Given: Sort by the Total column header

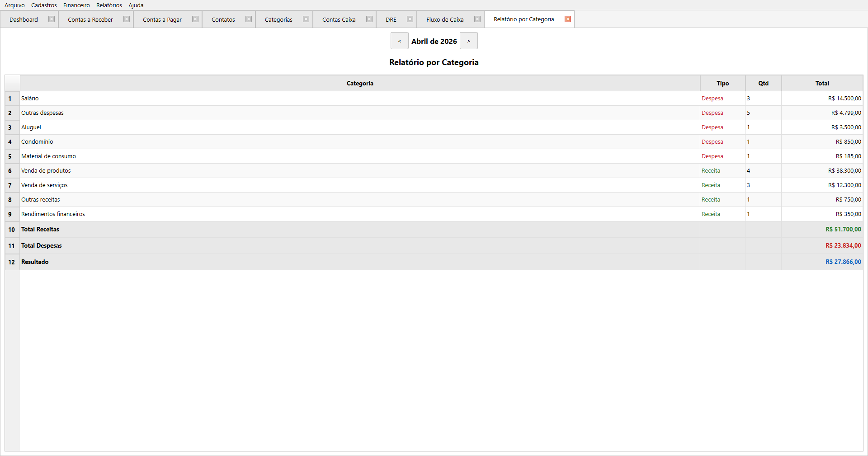Looking at the screenshot, I should click(x=822, y=84).
